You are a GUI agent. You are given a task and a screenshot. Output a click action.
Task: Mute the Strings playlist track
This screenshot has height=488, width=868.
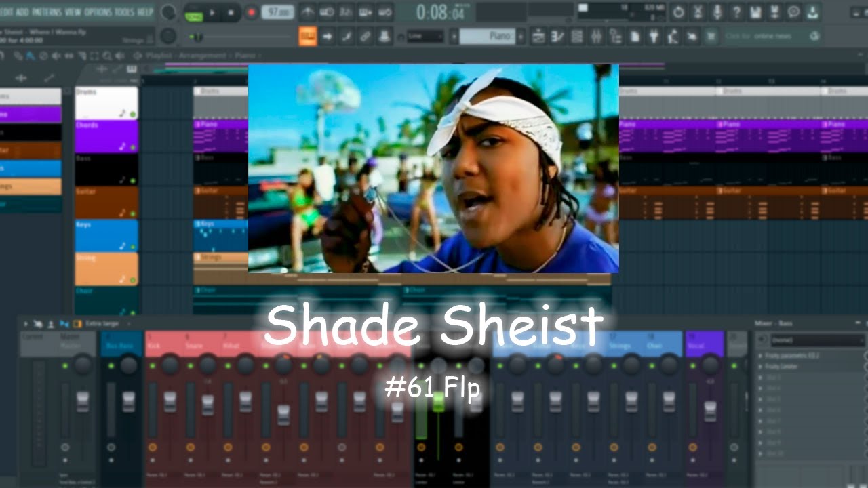click(133, 279)
